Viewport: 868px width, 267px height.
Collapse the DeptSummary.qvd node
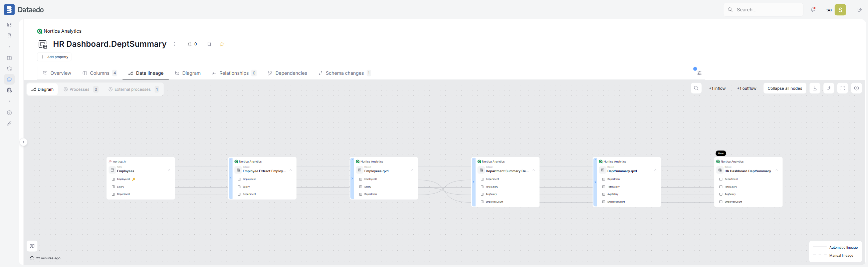point(655,170)
